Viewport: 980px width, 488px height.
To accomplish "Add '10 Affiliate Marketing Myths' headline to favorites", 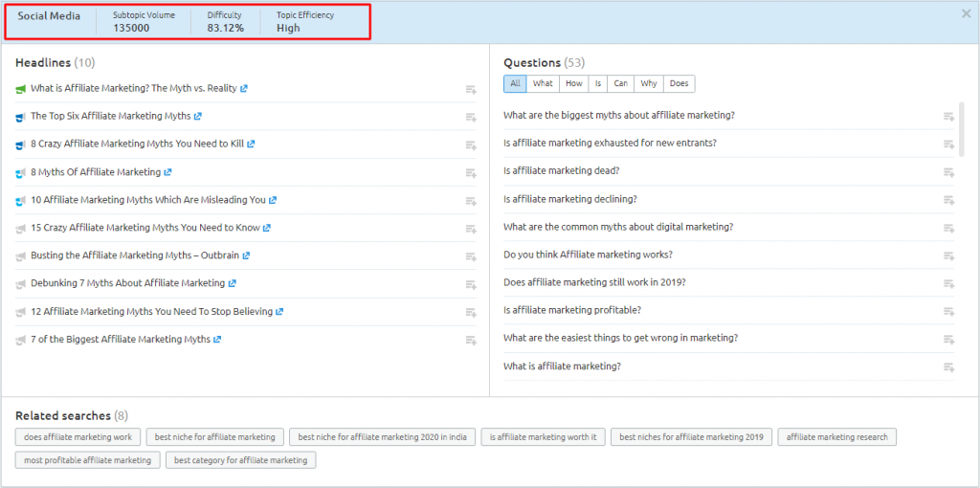I will tap(471, 201).
